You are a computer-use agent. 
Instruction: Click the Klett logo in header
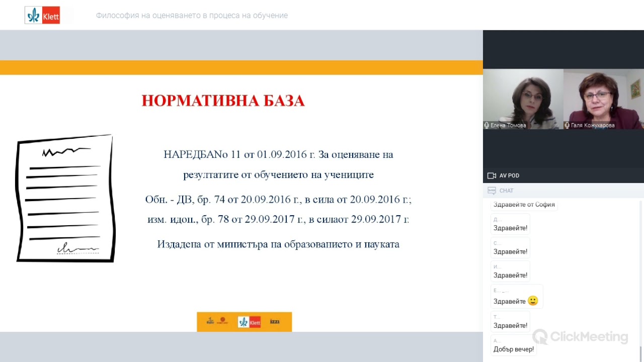42,15
